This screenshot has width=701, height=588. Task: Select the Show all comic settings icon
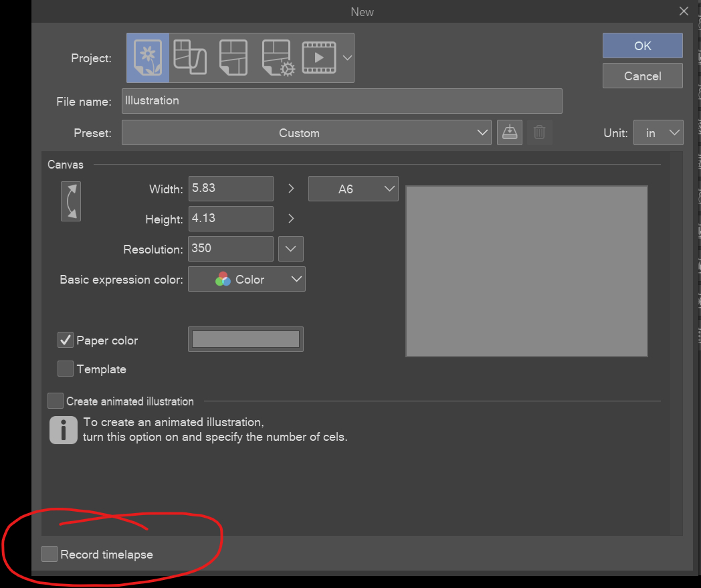278,58
